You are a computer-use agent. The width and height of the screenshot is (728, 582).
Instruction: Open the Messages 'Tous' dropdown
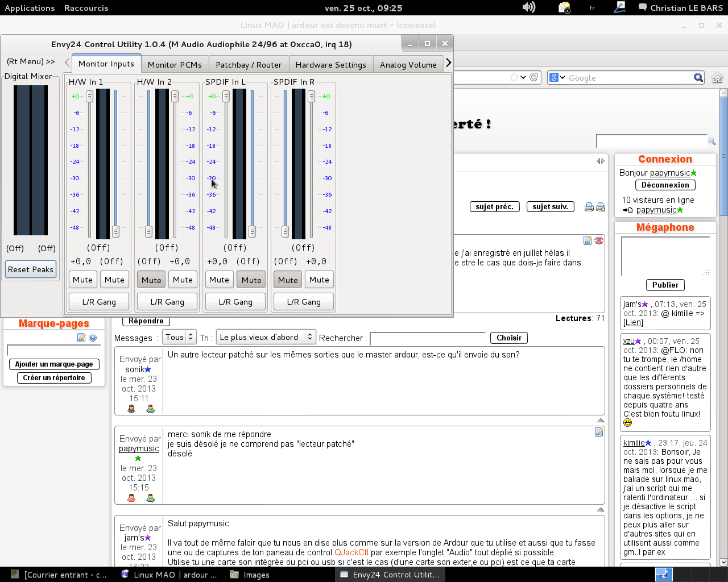pos(179,338)
